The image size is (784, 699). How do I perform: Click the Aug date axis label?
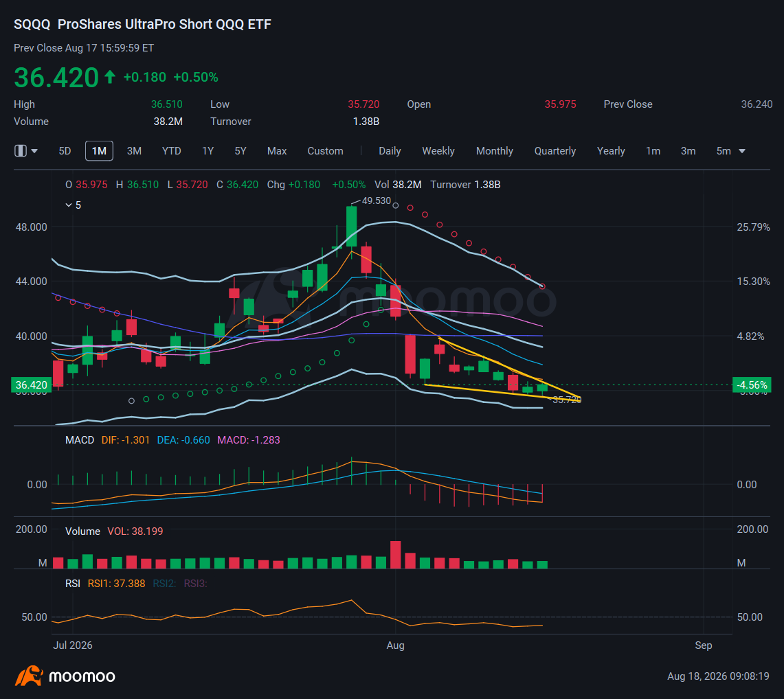[x=396, y=645]
